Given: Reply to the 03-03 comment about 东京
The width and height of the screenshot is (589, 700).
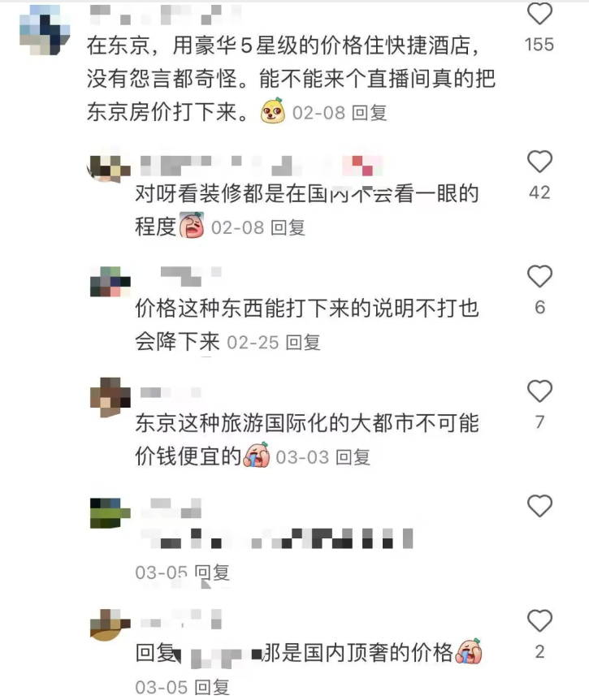Looking at the screenshot, I should (353, 457).
